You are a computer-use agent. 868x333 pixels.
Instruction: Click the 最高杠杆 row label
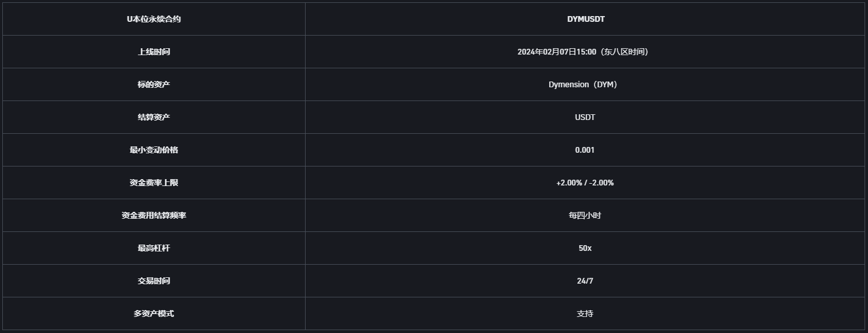[154, 248]
